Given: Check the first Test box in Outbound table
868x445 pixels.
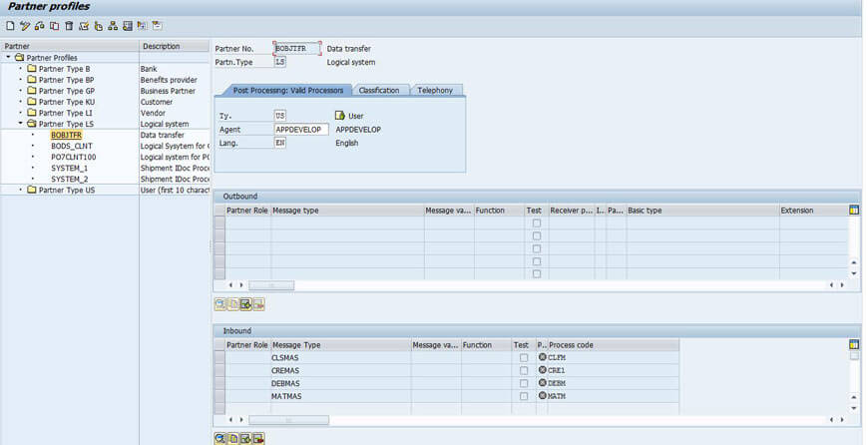Looking at the screenshot, I should (537, 223).
